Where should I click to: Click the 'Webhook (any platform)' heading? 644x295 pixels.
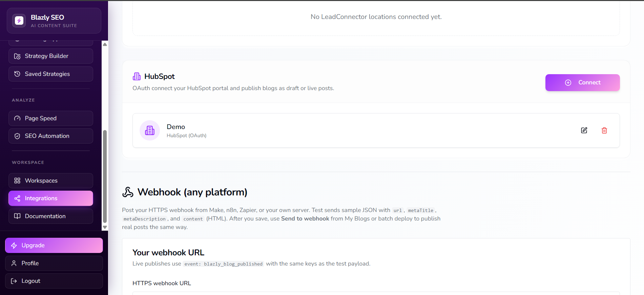click(x=192, y=192)
